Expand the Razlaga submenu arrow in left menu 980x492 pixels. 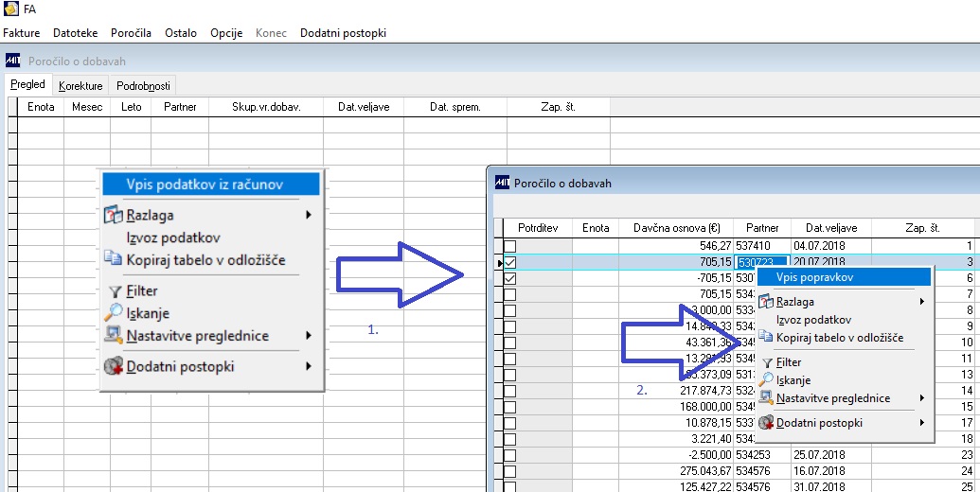pos(308,215)
